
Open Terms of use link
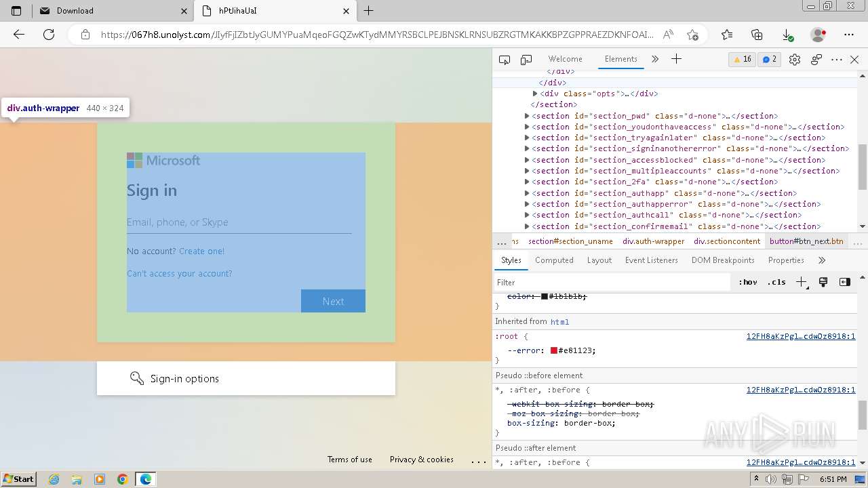(x=350, y=460)
